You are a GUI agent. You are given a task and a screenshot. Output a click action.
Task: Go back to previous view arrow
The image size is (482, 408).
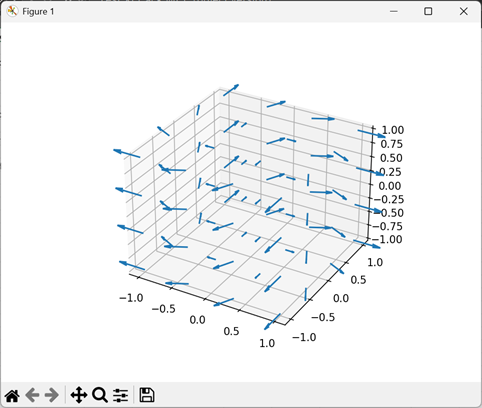32,395
